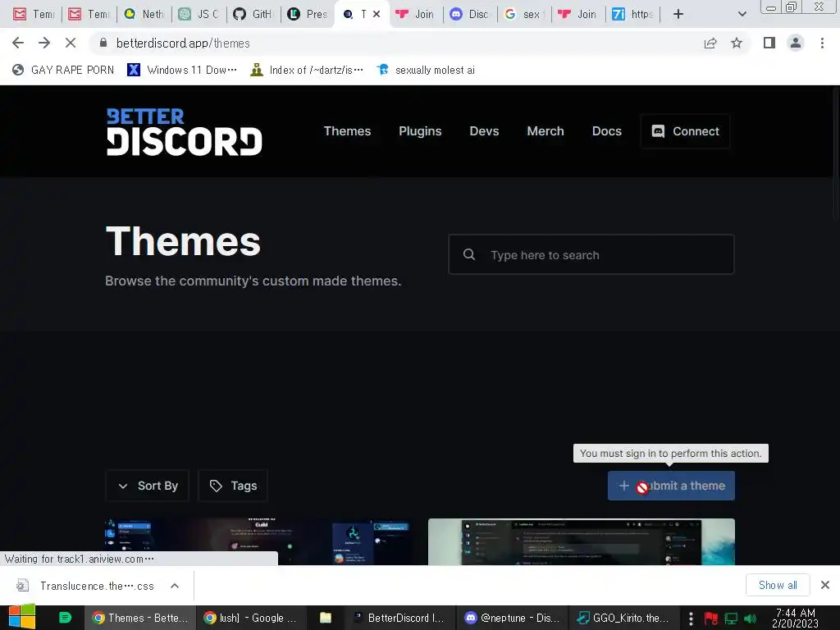Click the Submit a theme button
This screenshot has height=630, width=840.
(671, 486)
